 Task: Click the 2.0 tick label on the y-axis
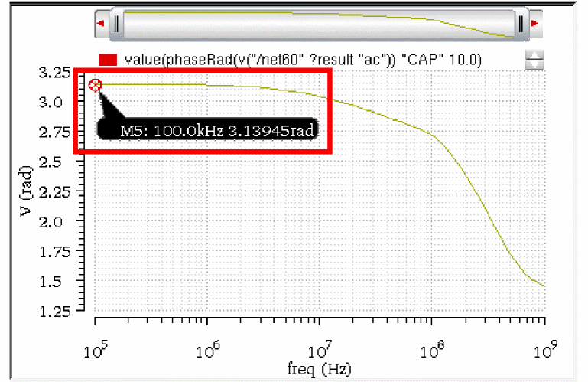(50, 222)
